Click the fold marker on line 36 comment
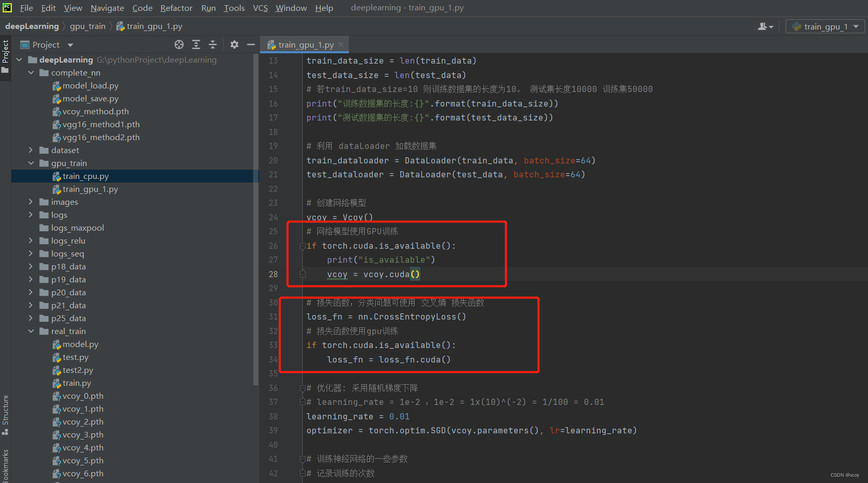 pyautogui.click(x=303, y=388)
